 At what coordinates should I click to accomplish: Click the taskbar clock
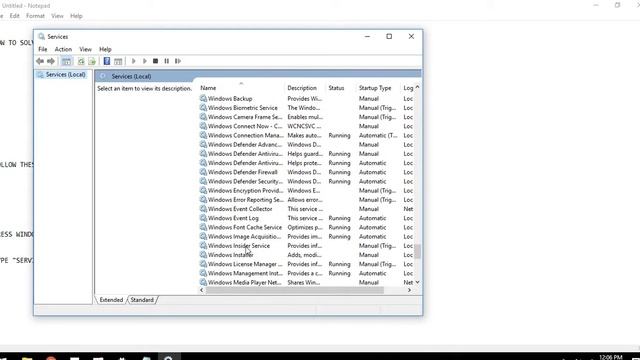click(x=611, y=357)
